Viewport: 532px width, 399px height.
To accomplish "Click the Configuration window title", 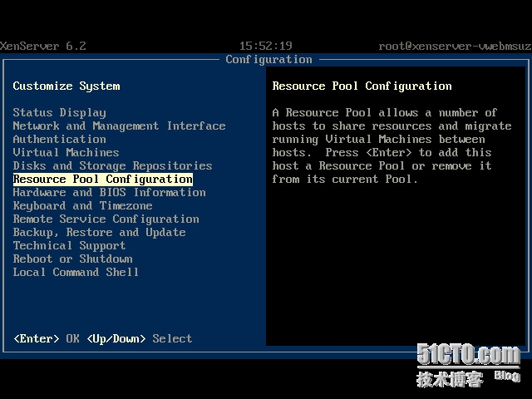I will (268, 59).
